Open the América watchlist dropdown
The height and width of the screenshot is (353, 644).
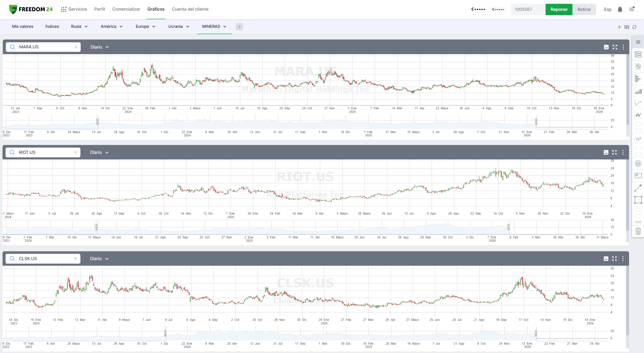[112, 27]
